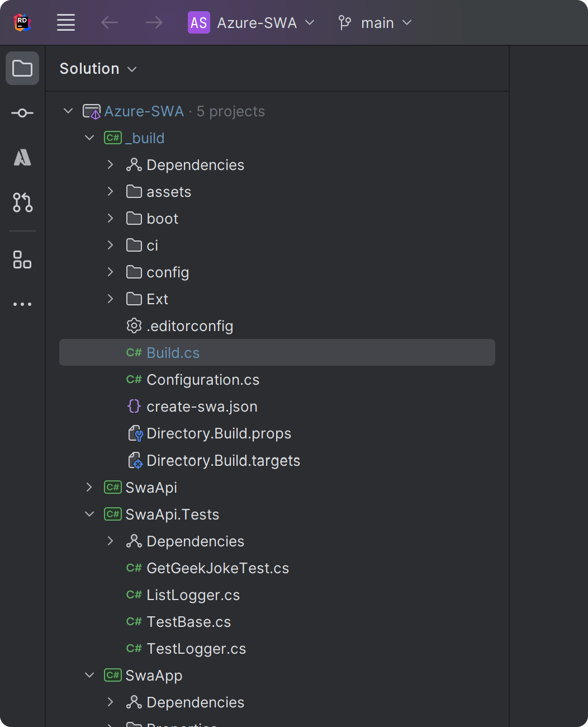Open the main hamburger menu
Image resolution: width=588 pixels, height=727 pixels.
65,22
